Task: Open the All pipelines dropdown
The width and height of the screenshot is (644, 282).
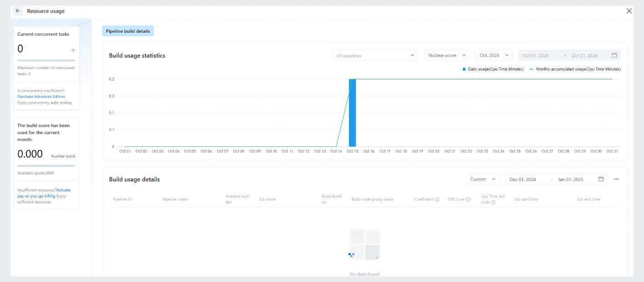Action: (x=375, y=55)
